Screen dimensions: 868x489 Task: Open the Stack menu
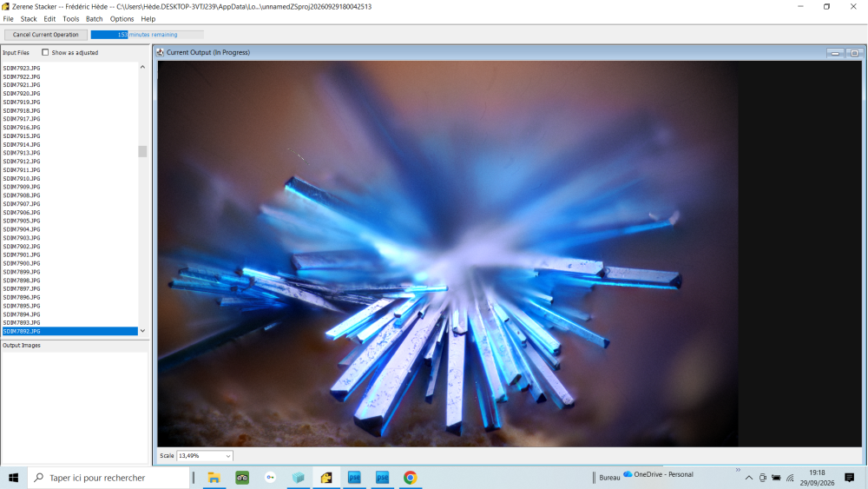coord(29,19)
